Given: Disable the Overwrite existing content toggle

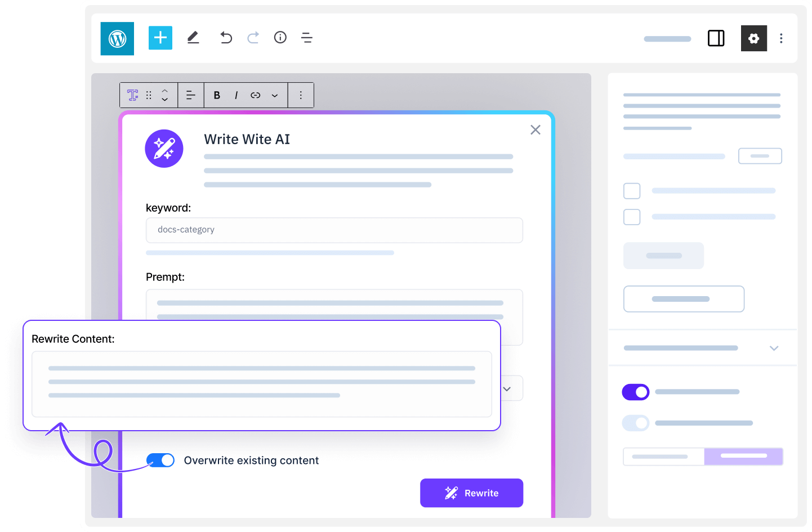Looking at the screenshot, I should click(x=160, y=460).
